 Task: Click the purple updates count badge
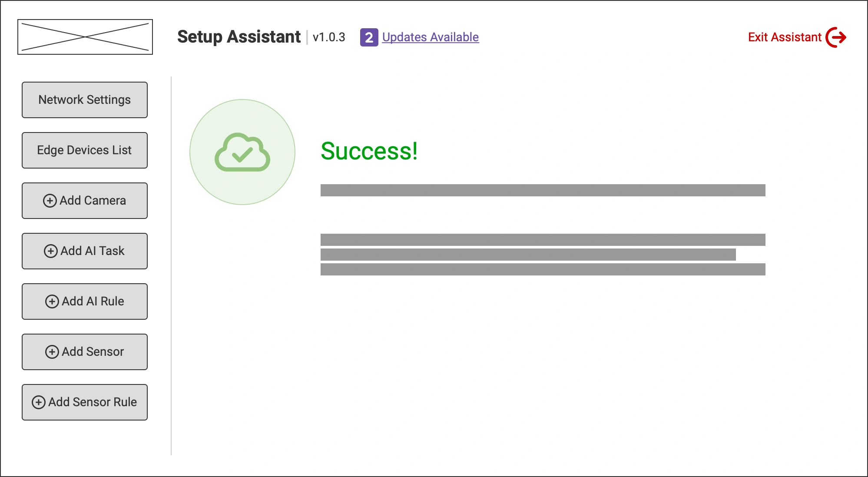coord(368,38)
